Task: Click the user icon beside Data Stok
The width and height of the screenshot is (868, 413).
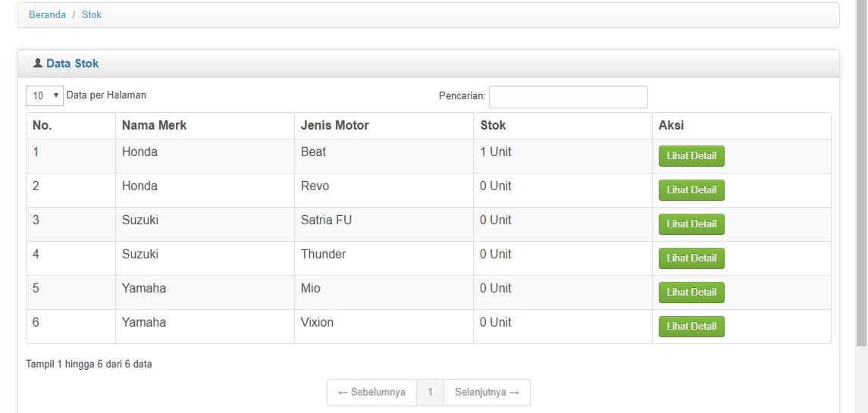Action: [38, 64]
